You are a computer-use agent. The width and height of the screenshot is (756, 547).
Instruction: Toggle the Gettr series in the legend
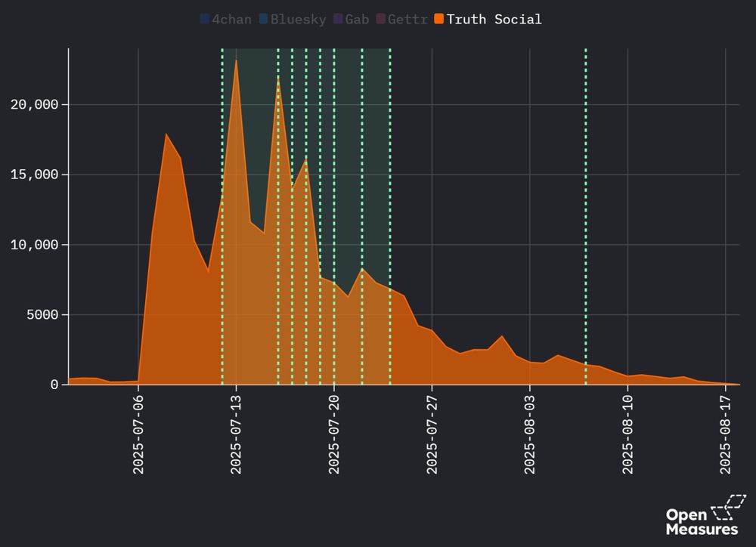[x=401, y=20]
